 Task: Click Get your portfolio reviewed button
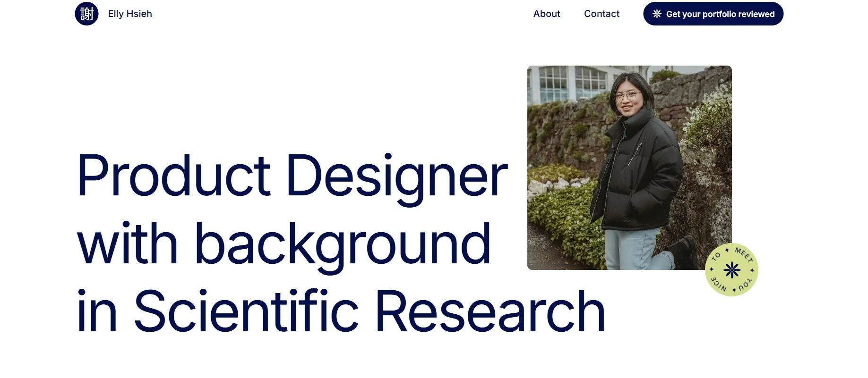[713, 14]
